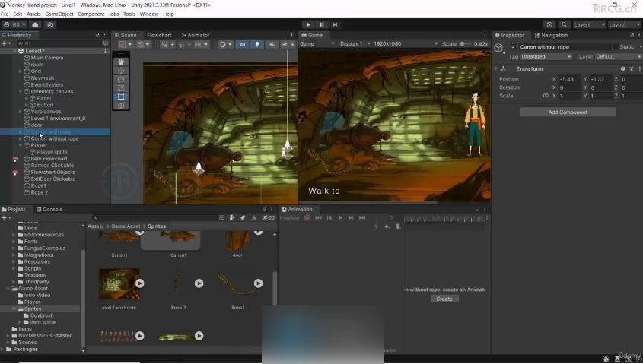Select the Transform tool in Scene overlay

[121, 106]
